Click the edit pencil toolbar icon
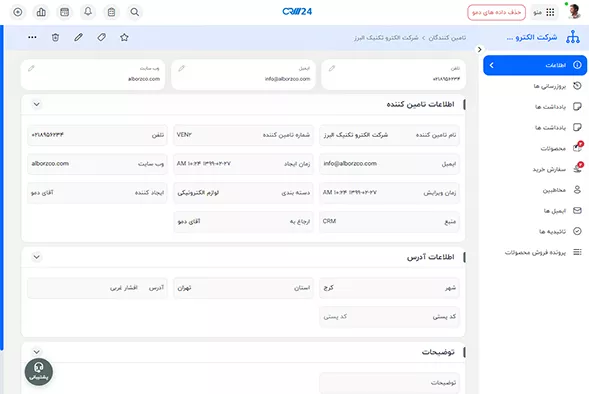This screenshot has width=589, height=394. 78,37
